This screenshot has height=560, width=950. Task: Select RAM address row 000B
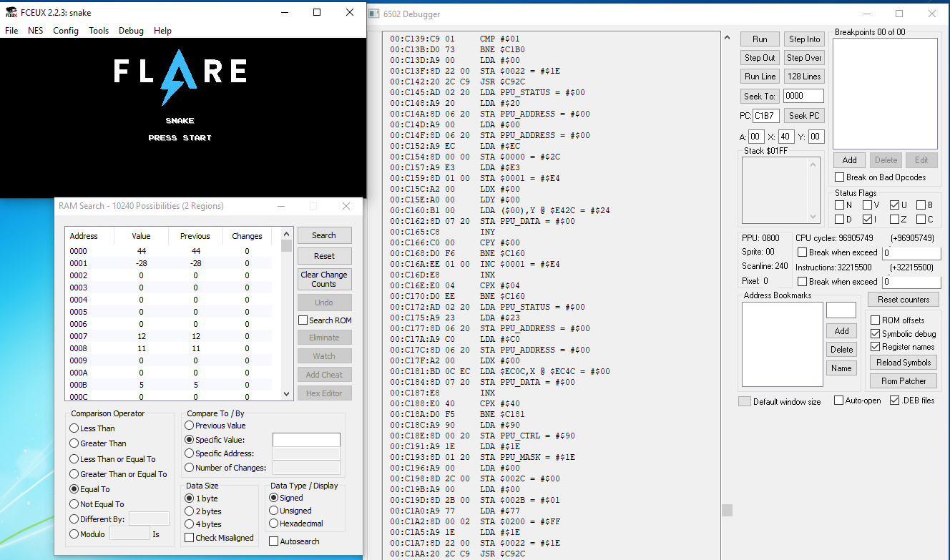point(168,385)
